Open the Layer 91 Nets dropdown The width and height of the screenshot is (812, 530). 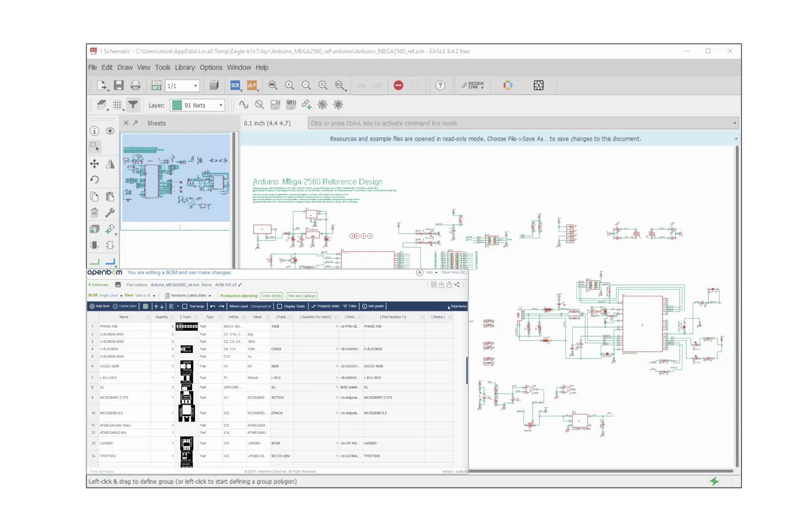[x=198, y=105]
